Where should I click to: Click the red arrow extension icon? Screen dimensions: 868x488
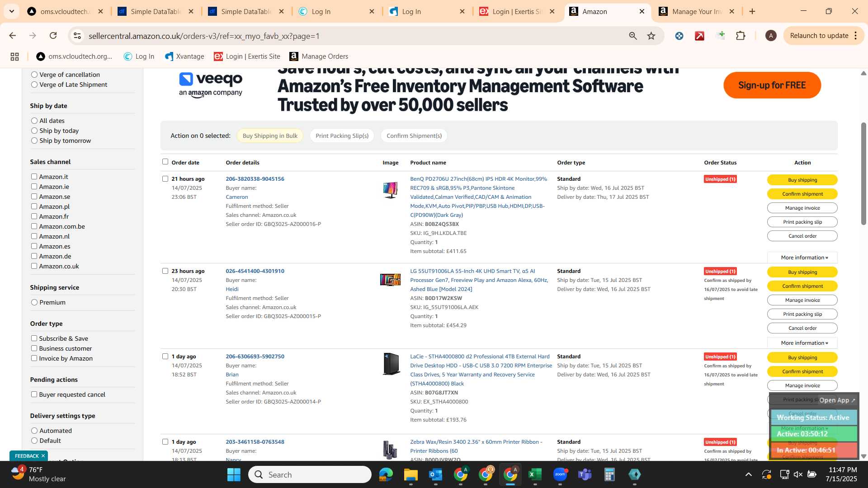(x=699, y=36)
